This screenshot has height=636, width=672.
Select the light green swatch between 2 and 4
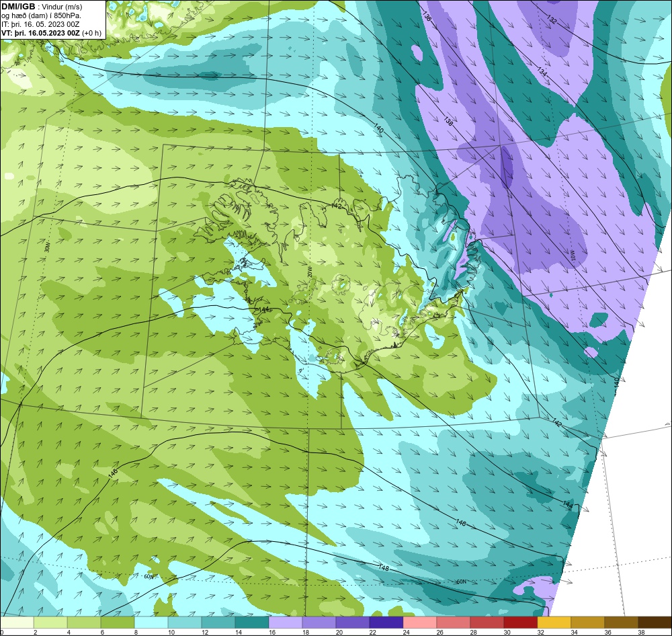point(50,622)
